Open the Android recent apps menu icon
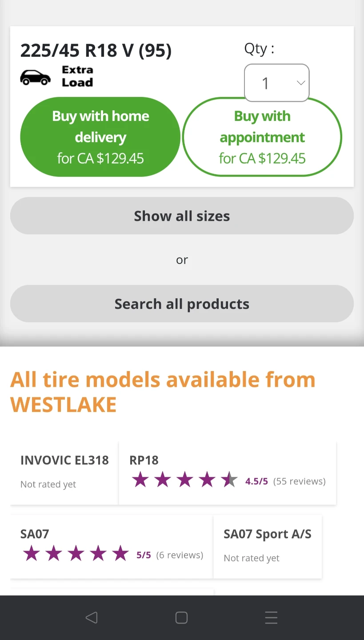Image resolution: width=364 pixels, height=640 pixels. (271, 618)
